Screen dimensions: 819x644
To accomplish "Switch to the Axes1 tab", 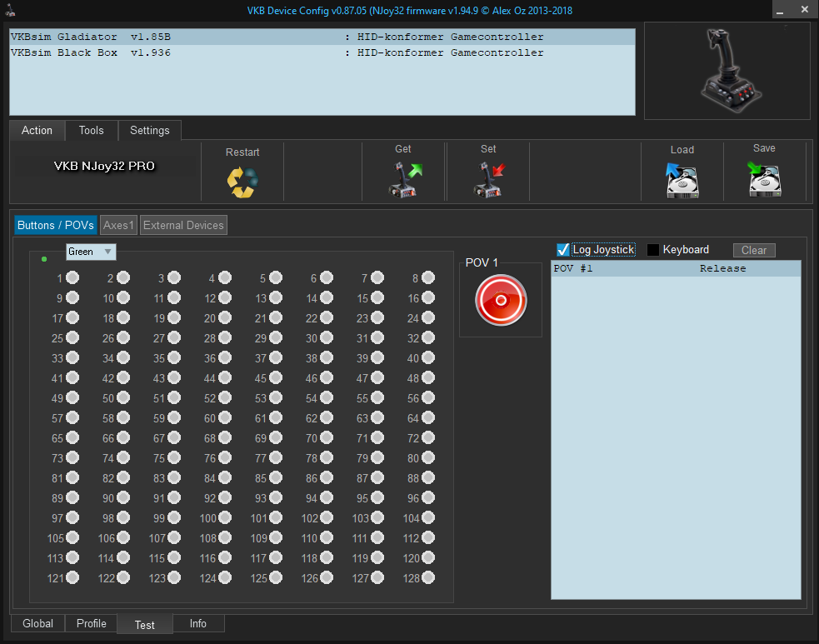I will tap(118, 225).
